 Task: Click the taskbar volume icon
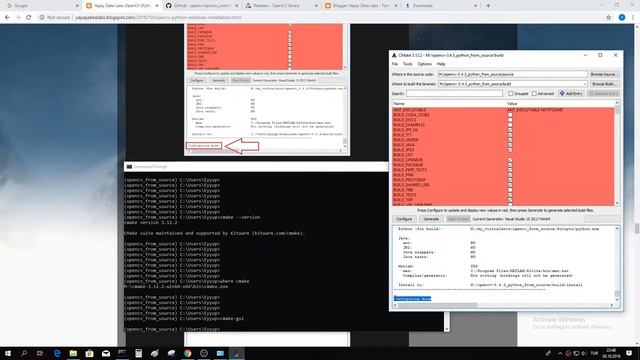(584, 353)
